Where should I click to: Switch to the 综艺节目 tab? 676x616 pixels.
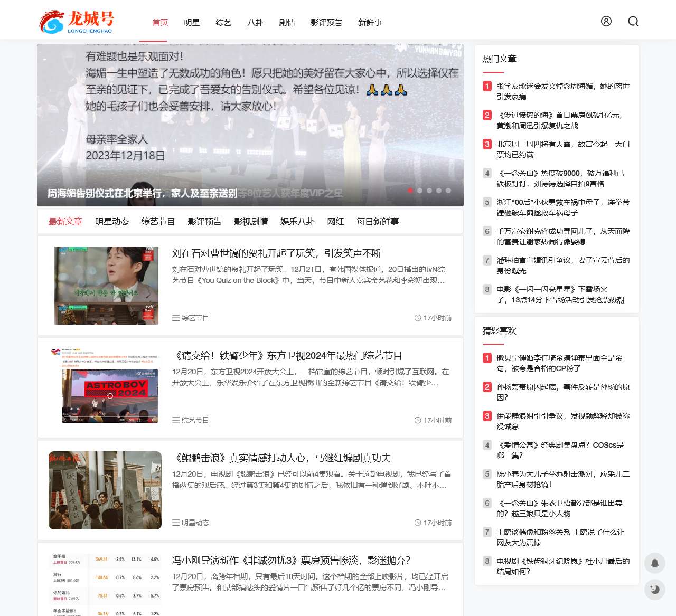pyautogui.click(x=158, y=222)
